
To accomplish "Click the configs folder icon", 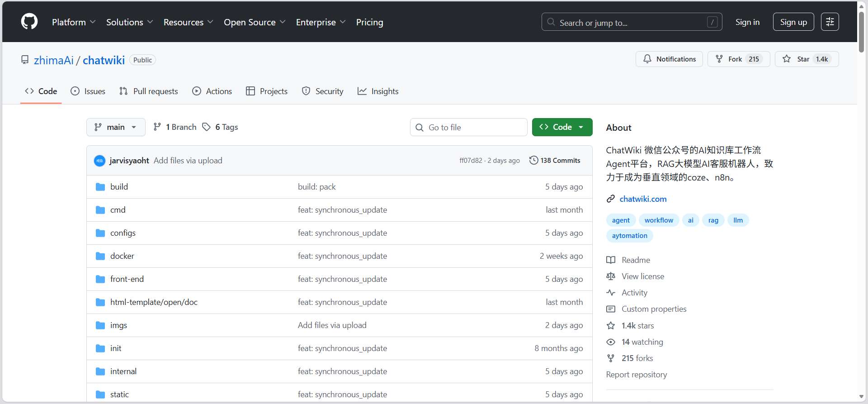I will coord(100,233).
